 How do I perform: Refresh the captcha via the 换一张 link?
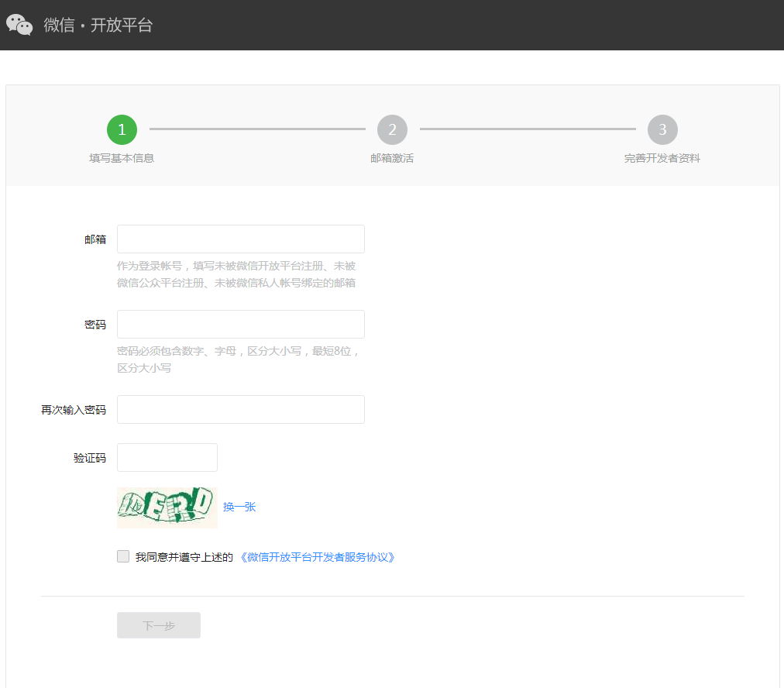click(239, 507)
